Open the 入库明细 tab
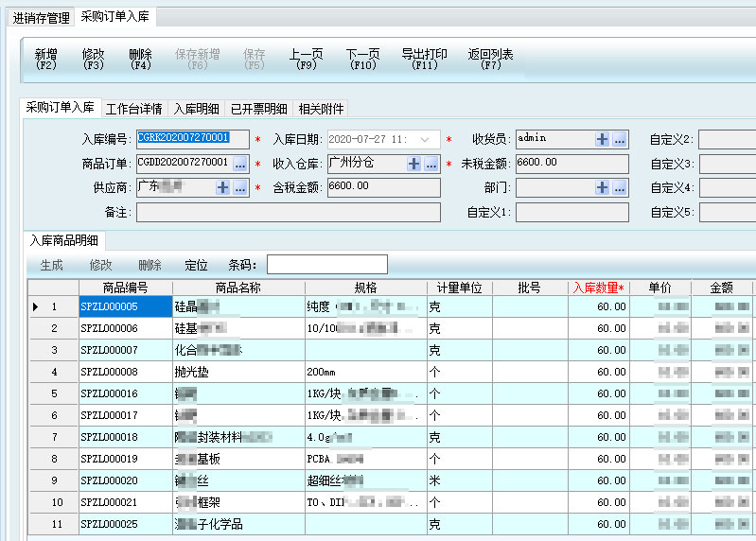Image resolution: width=756 pixels, height=541 pixels. coord(196,109)
